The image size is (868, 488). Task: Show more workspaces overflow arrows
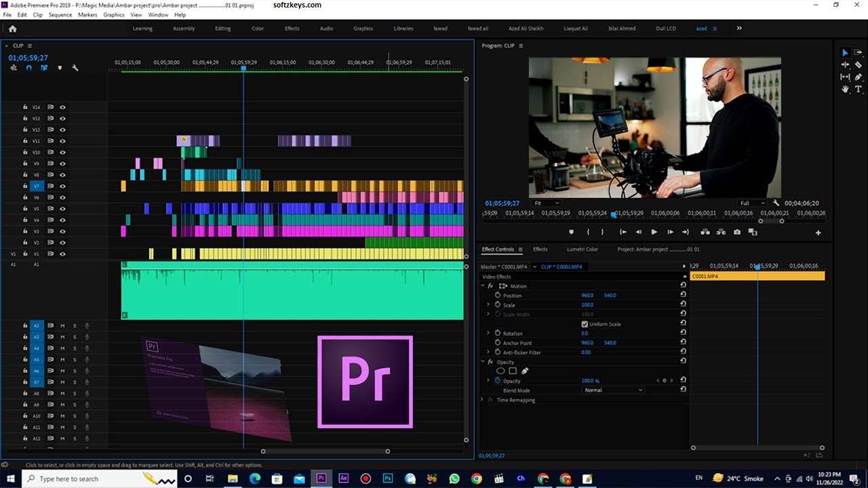click(x=739, y=28)
